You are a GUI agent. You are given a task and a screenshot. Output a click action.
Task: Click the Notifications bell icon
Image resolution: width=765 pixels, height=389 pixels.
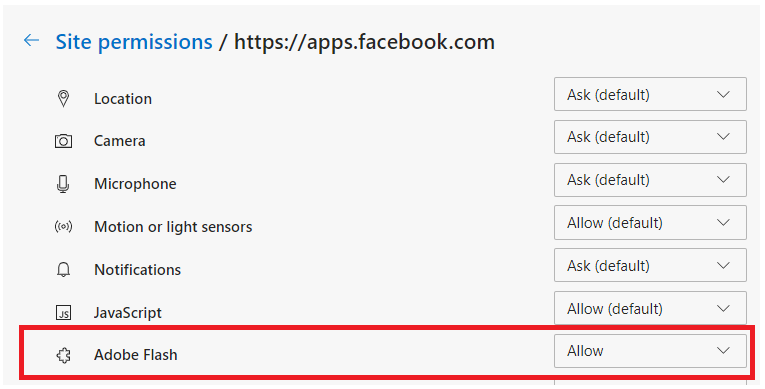[x=63, y=269]
